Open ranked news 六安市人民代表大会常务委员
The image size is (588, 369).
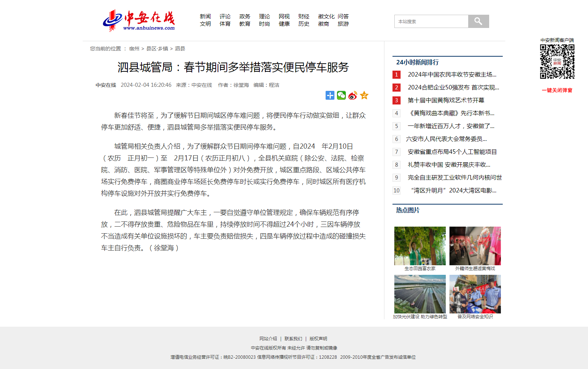447,139
